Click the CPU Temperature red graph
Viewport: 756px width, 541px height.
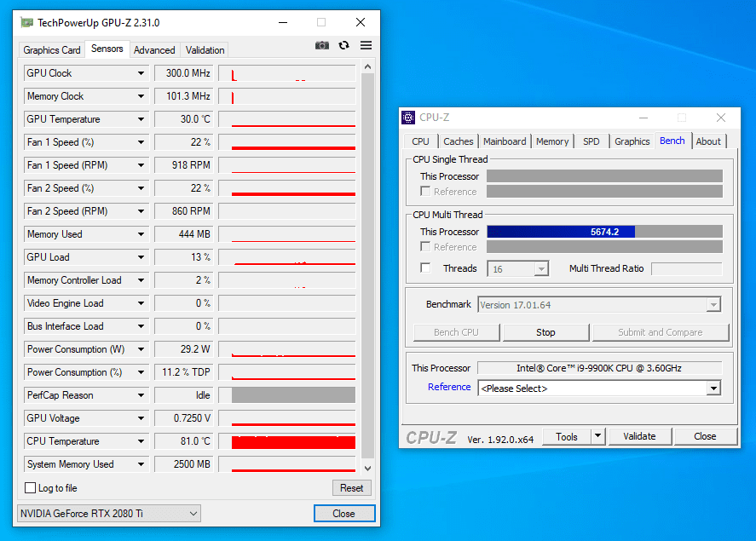(293, 442)
